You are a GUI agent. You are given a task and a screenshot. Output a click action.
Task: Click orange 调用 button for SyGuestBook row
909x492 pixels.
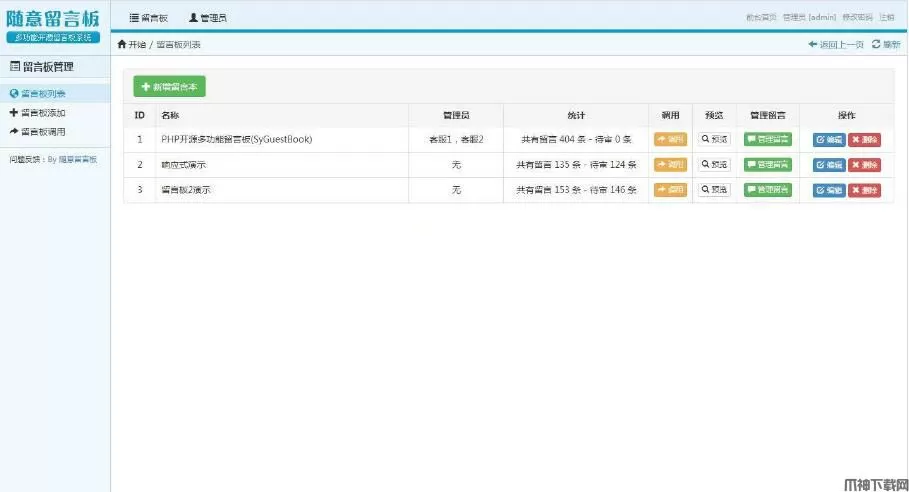click(x=670, y=139)
